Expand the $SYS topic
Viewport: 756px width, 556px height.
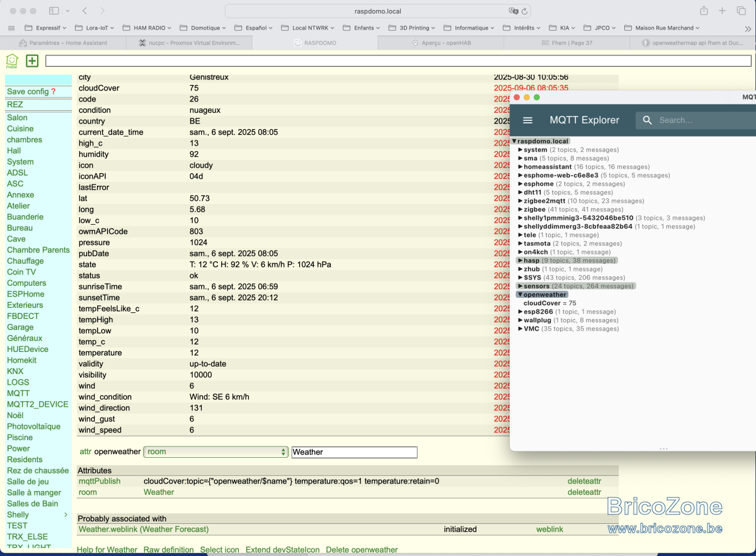520,278
